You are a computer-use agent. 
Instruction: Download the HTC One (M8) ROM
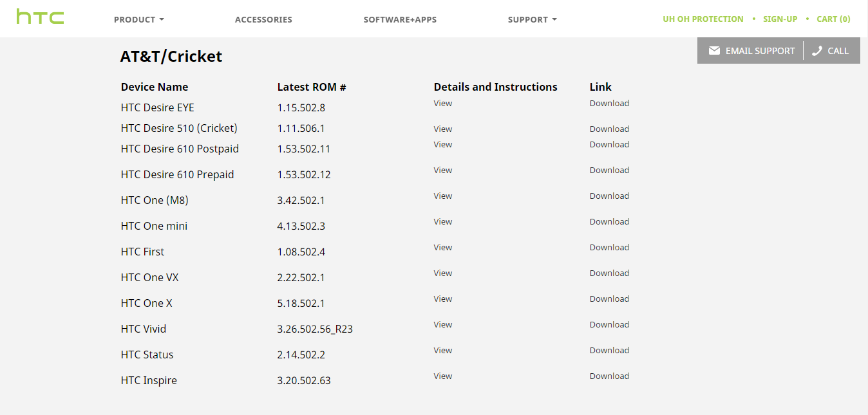point(609,196)
